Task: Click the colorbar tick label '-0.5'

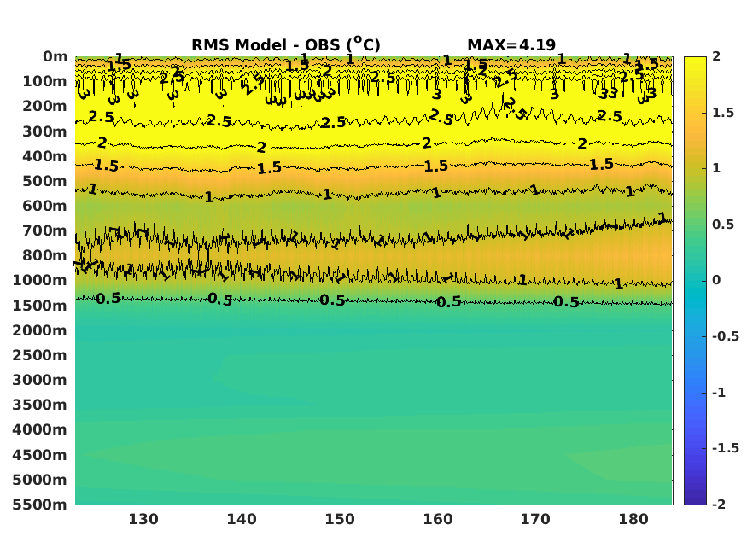Action: click(726, 336)
